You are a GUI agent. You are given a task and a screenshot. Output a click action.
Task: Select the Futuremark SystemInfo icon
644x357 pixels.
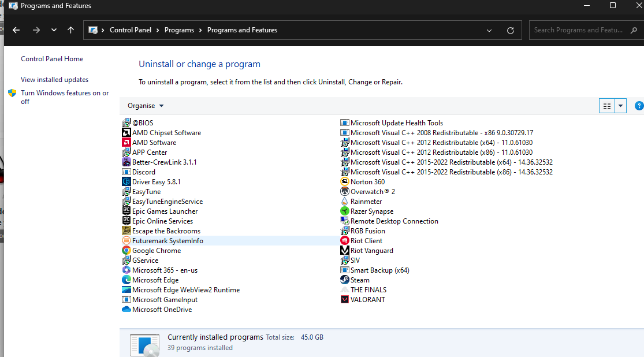tap(126, 241)
